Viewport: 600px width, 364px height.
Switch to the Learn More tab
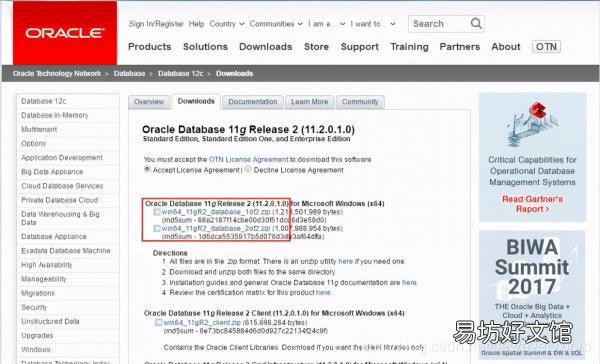click(310, 102)
